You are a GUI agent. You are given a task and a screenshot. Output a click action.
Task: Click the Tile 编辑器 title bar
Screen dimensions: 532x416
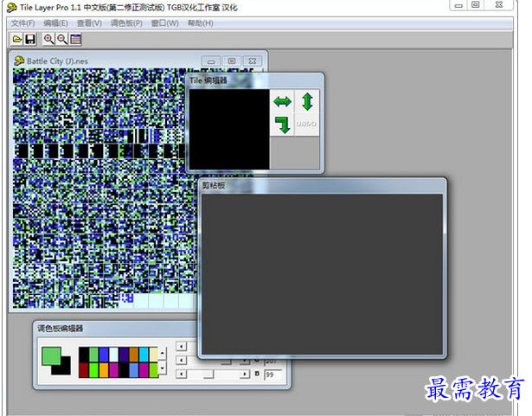(254, 80)
